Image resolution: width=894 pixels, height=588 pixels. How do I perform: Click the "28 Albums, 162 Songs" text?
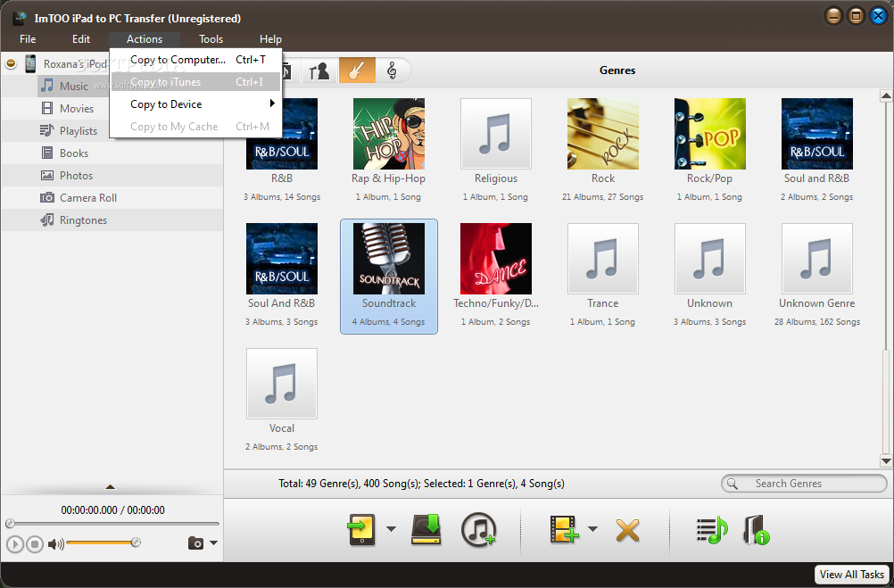coord(817,322)
